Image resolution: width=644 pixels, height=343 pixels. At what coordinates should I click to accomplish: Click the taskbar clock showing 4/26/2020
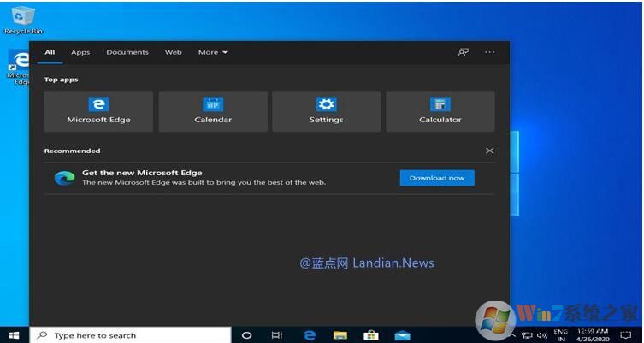(x=593, y=335)
